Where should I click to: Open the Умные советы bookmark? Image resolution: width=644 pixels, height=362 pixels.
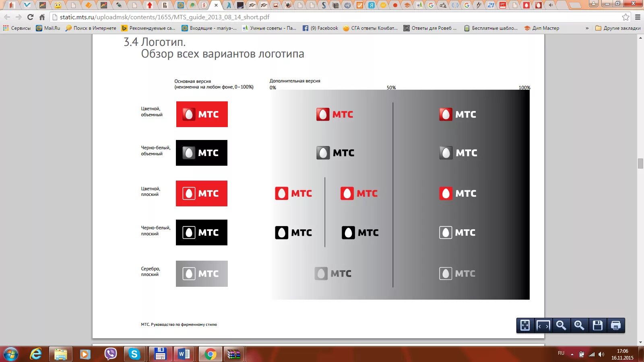pos(269,28)
